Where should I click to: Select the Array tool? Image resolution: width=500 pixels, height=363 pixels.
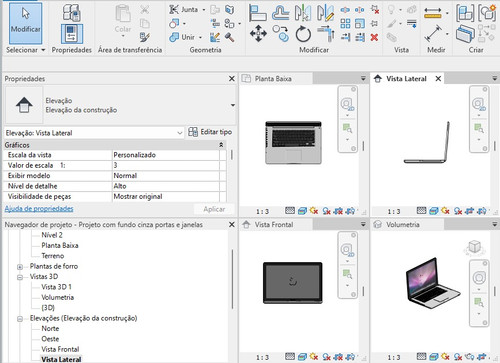345,23
